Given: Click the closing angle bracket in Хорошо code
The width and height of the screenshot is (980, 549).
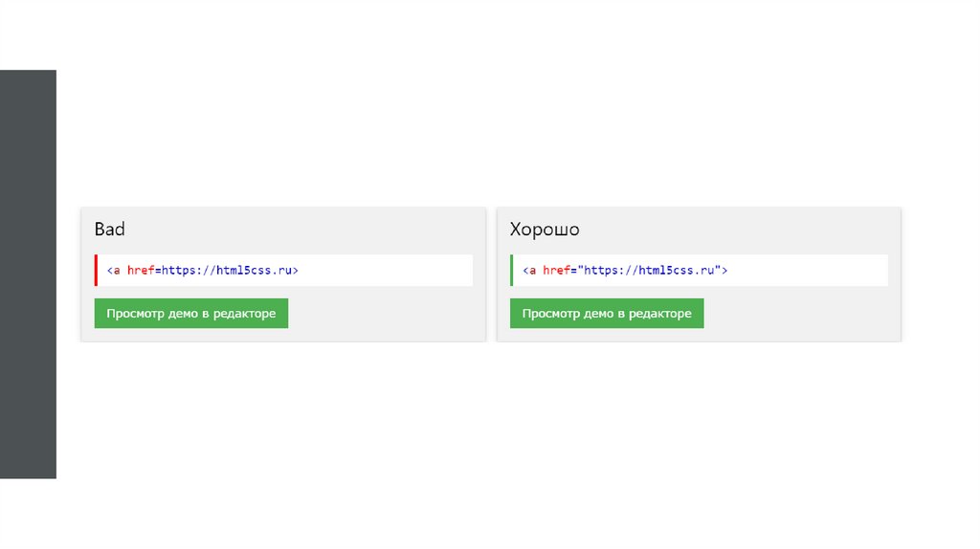Looking at the screenshot, I should coord(725,271).
